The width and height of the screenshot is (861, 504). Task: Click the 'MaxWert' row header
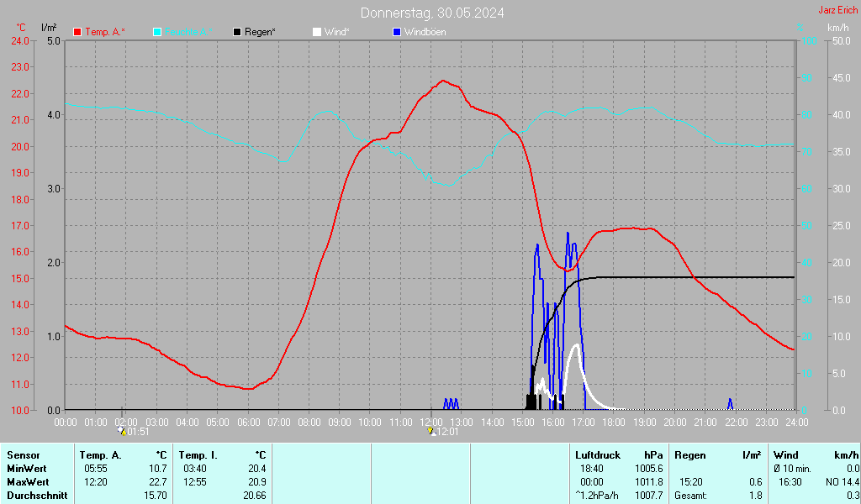pyautogui.click(x=28, y=482)
